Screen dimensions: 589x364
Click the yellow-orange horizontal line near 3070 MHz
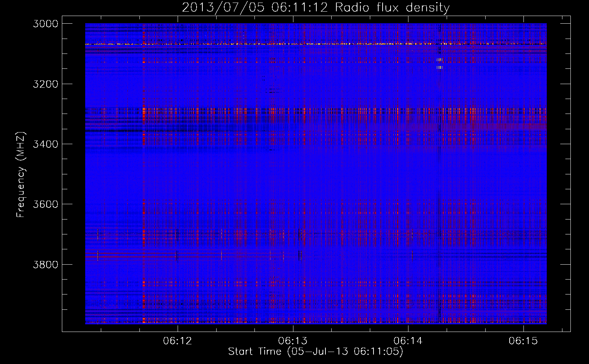(255, 44)
